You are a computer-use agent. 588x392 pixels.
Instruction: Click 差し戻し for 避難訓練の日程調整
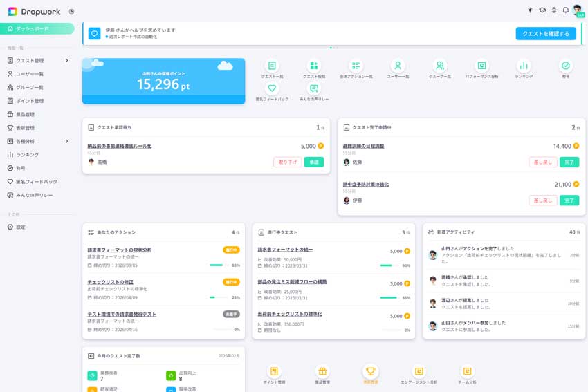pyautogui.click(x=542, y=162)
